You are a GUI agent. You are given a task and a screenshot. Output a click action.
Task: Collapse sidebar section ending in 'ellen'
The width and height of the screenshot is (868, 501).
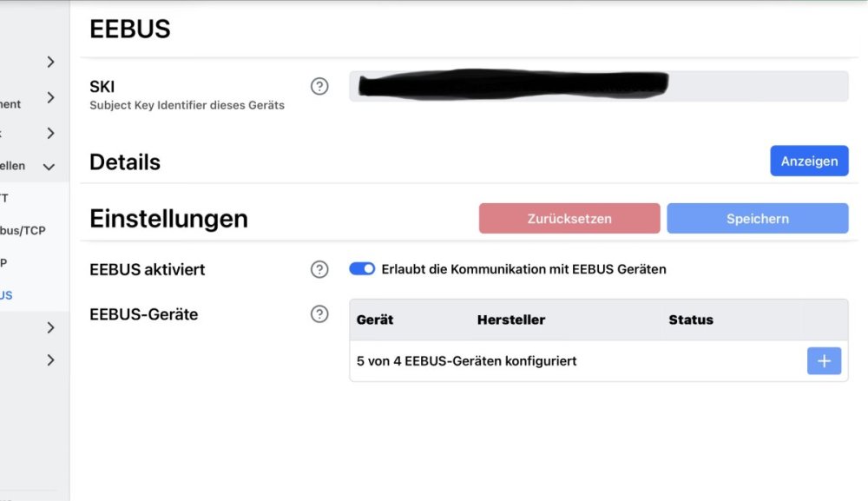pyautogui.click(x=49, y=167)
